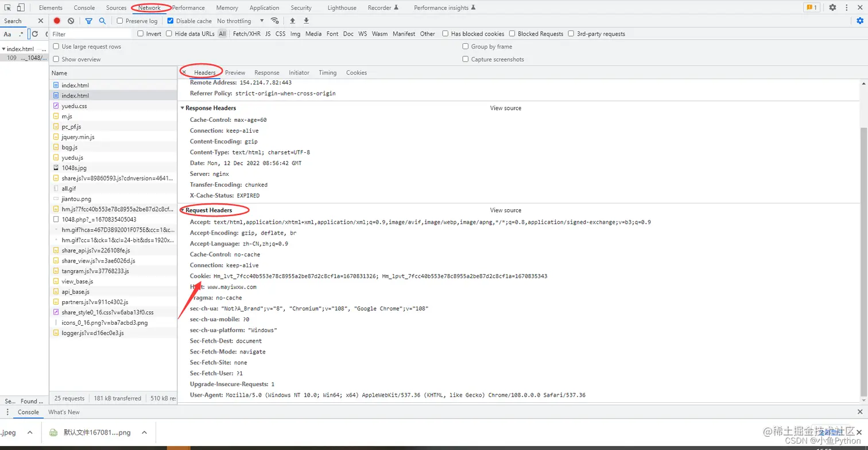
Task: Open blue Network settings gear
Action: [x=859, y=21]
